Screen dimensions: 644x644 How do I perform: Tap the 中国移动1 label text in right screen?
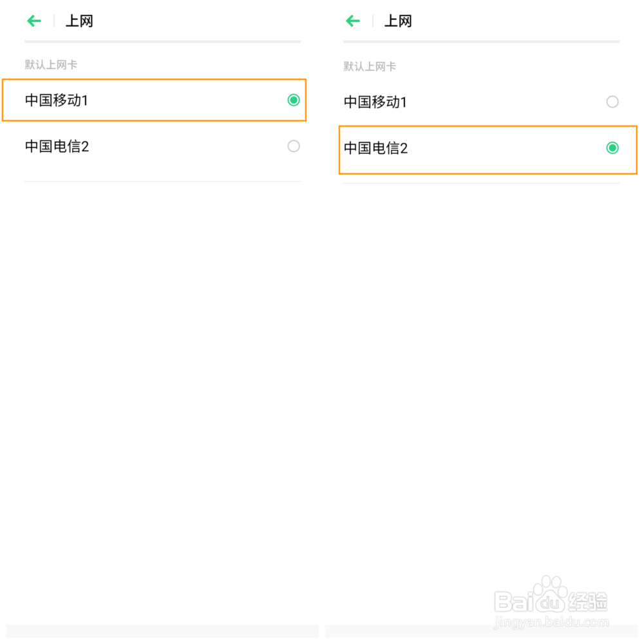point(375,102)
